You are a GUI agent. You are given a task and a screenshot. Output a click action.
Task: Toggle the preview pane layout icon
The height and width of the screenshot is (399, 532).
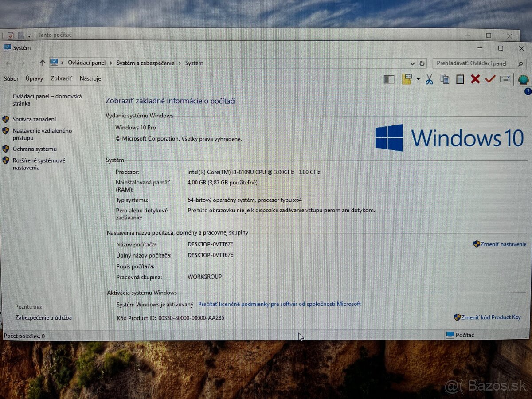click(x=389, y=79)
